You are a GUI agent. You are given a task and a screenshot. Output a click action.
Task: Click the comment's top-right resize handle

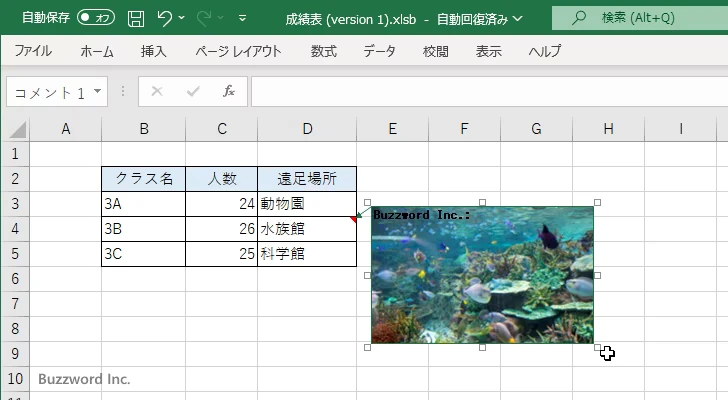pyautogui.click(x=598, y=202)
